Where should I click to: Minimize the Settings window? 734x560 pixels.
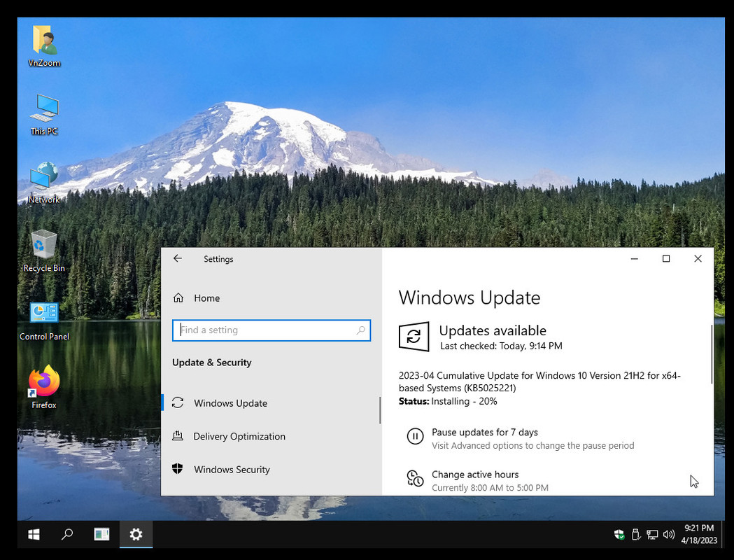tap(635, 258)
